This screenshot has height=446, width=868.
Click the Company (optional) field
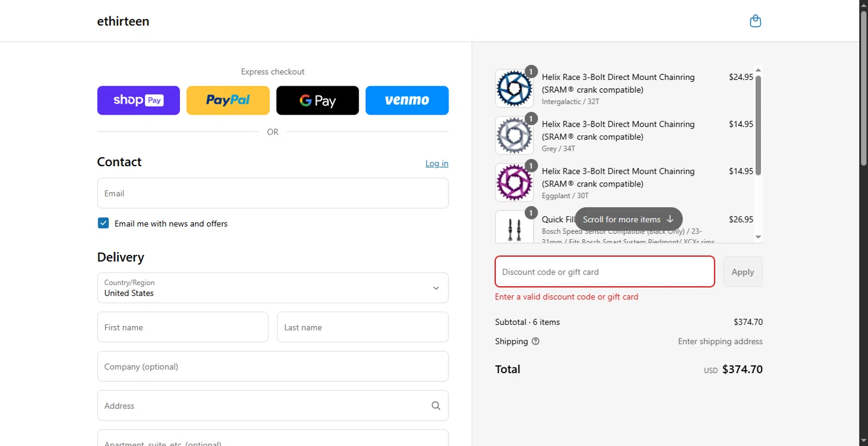(x=273, y=366)
